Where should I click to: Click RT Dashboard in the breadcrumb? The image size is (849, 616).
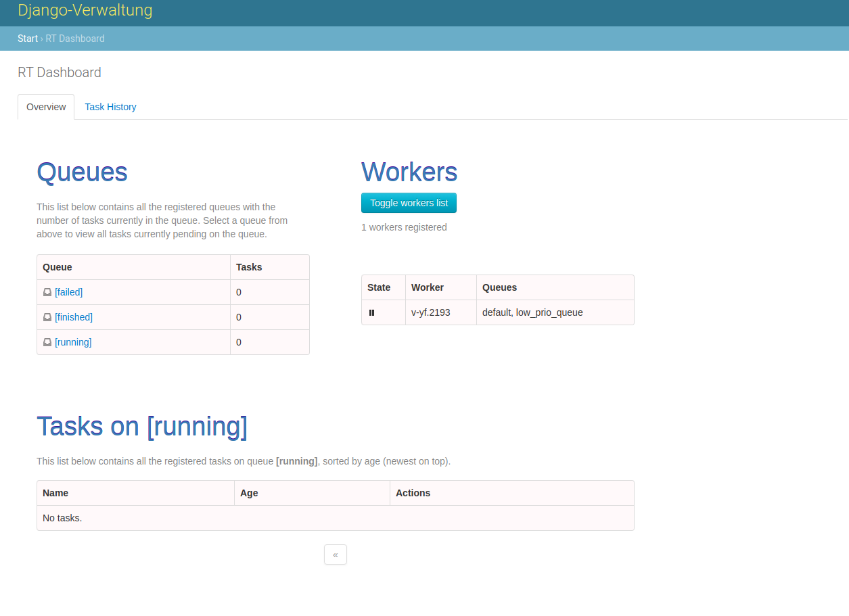[x=75, y=39]
